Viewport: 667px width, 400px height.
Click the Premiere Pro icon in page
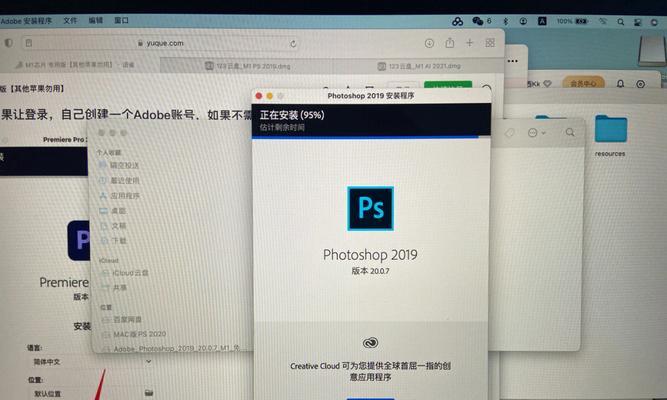coord(78,240)
